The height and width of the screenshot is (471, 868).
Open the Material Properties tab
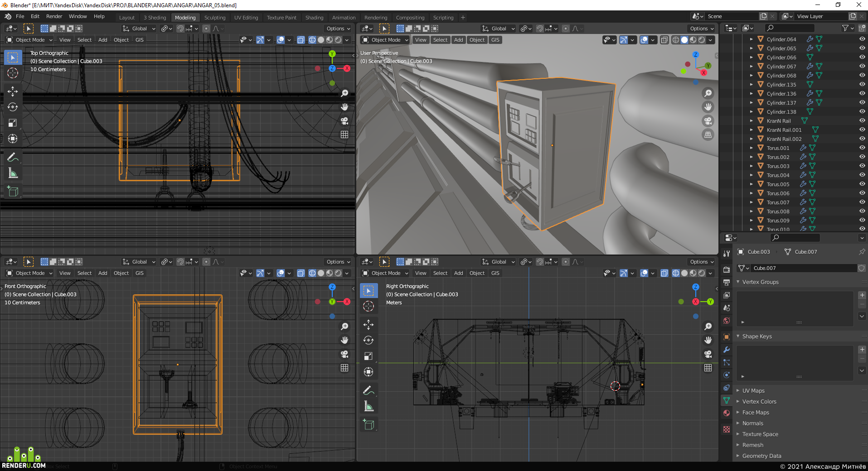727,413
